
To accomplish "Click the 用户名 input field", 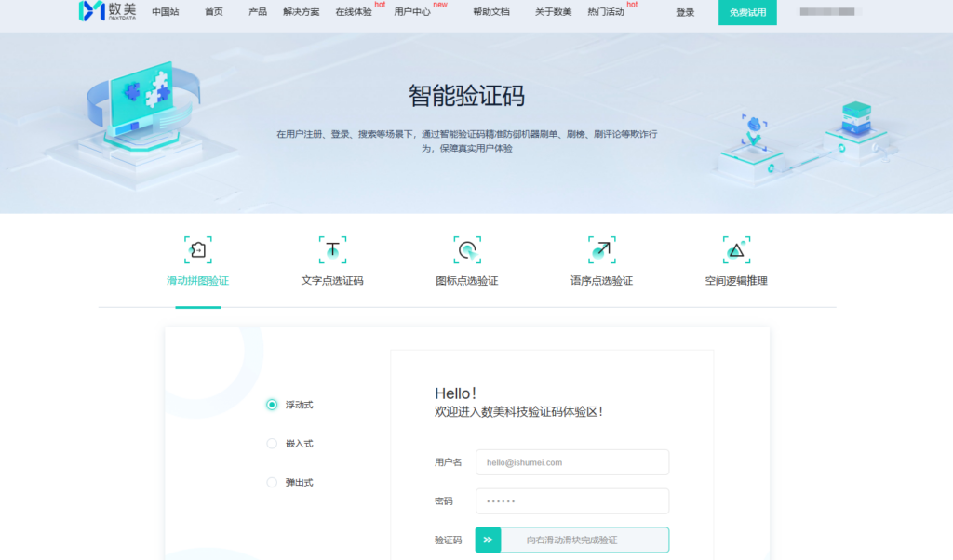I will point(571,462).
